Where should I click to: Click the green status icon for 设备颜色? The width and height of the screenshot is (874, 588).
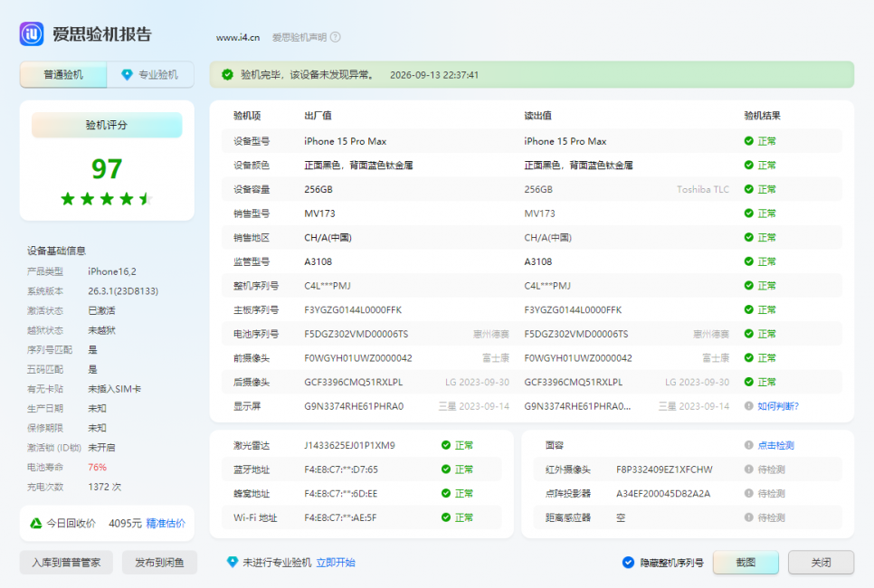click(x=748, y=165)
